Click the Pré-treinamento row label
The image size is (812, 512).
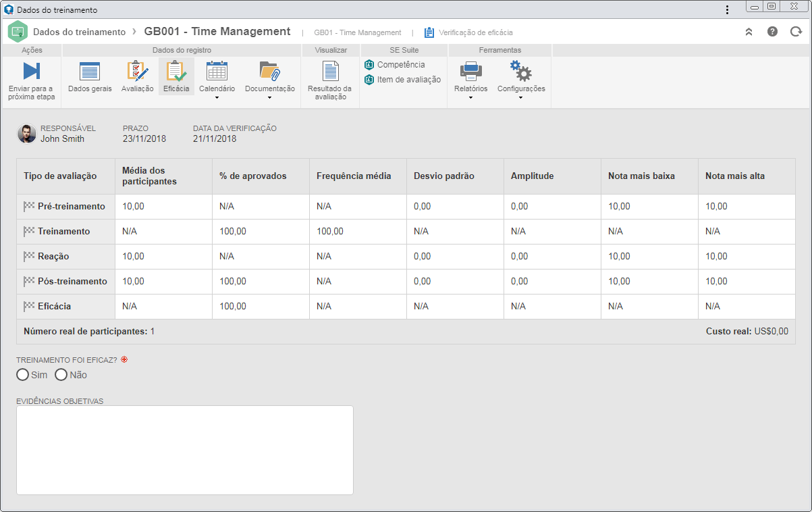[71, 206]
